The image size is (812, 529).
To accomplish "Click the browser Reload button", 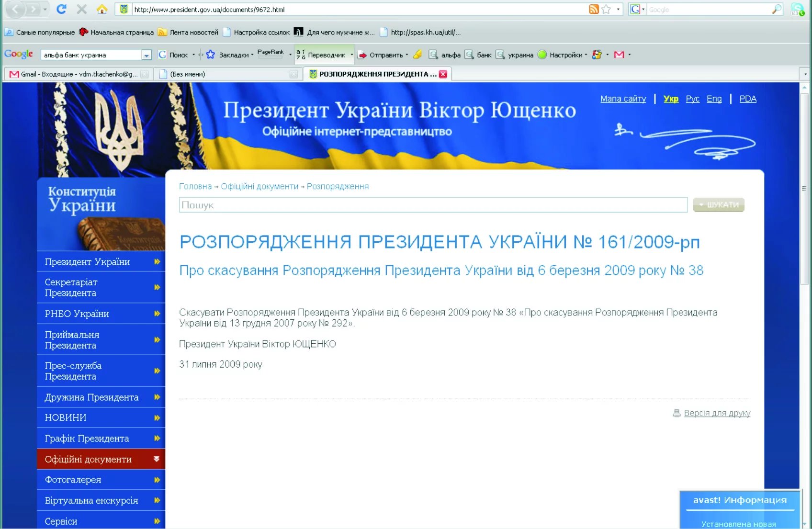I will (x=61, y=9).
